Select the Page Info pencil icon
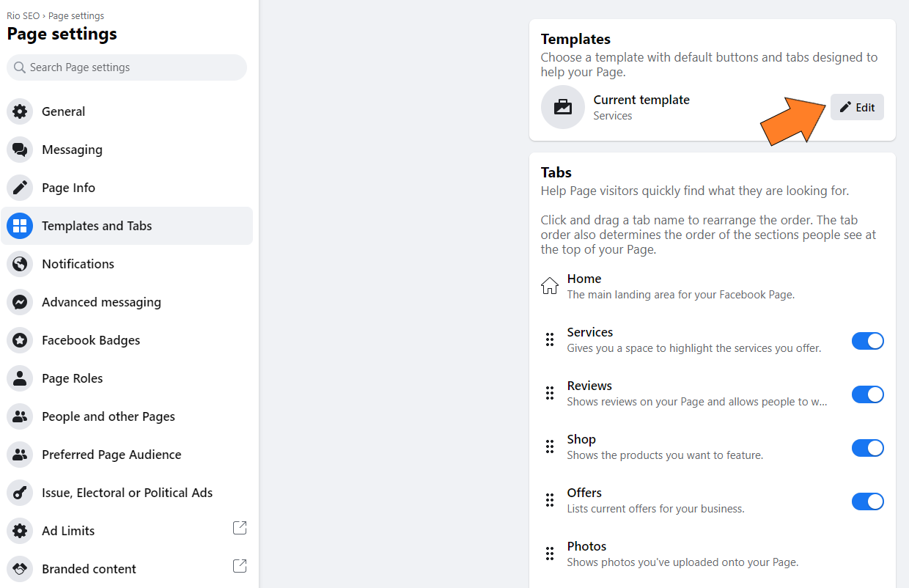The width and height of the screenshot is (909, 588). click(x=19, y=187)
